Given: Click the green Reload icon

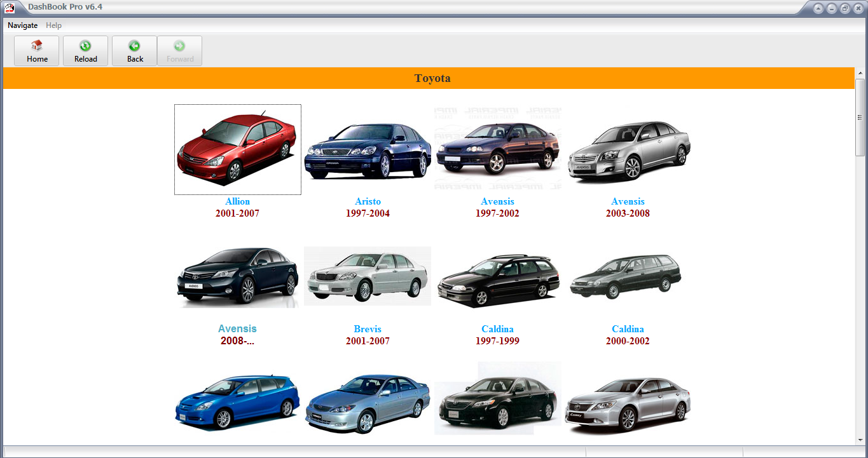Looking at the screenshot, I should pyautogui.click(x=85, y=46).
